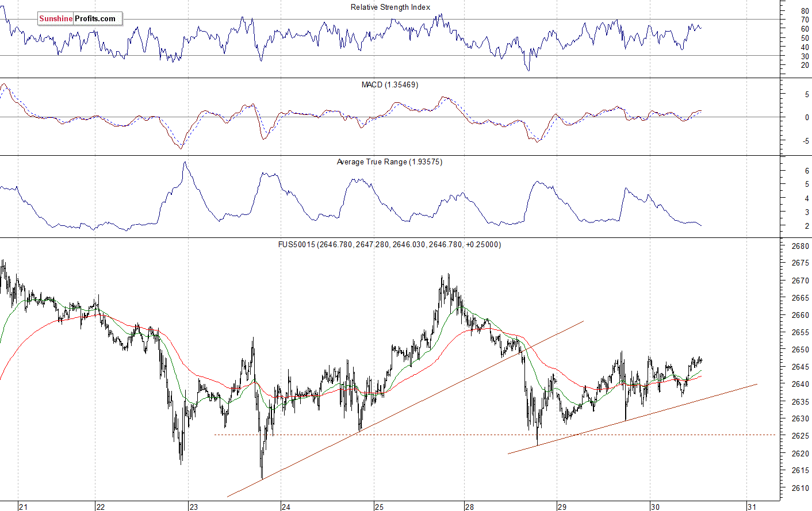The height and width of the screenshot is (511, 812).
Task: Click the 2640 price axis label
Action: [800, 384]
